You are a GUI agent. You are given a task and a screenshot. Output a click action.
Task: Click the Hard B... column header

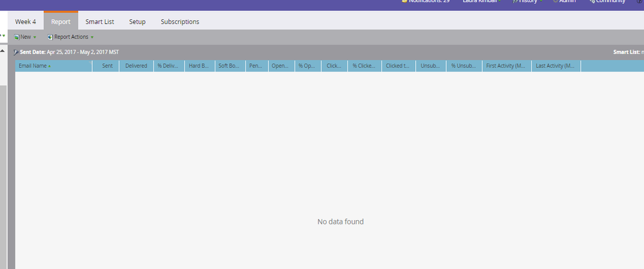[x=200, y=66]
